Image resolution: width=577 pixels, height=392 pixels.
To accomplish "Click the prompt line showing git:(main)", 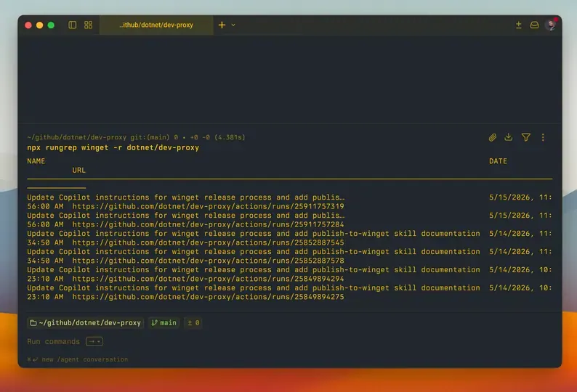I will pyautogui.click(x=136, y=137).
